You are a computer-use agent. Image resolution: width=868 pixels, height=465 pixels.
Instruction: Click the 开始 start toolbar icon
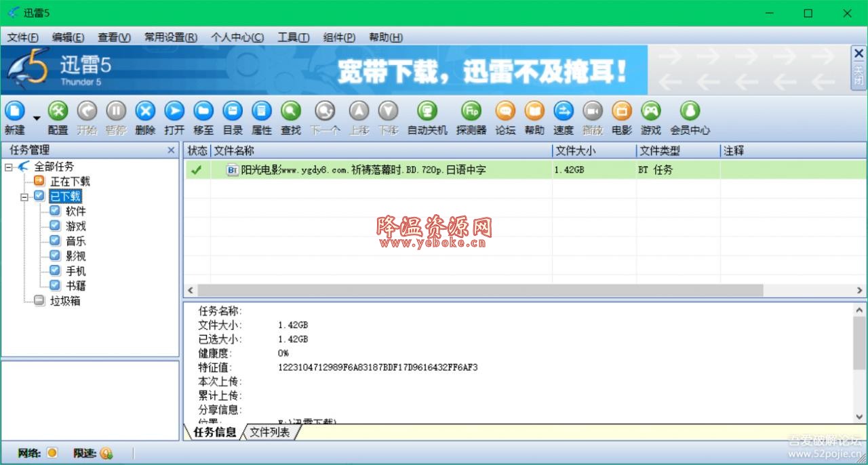(87, 110)
